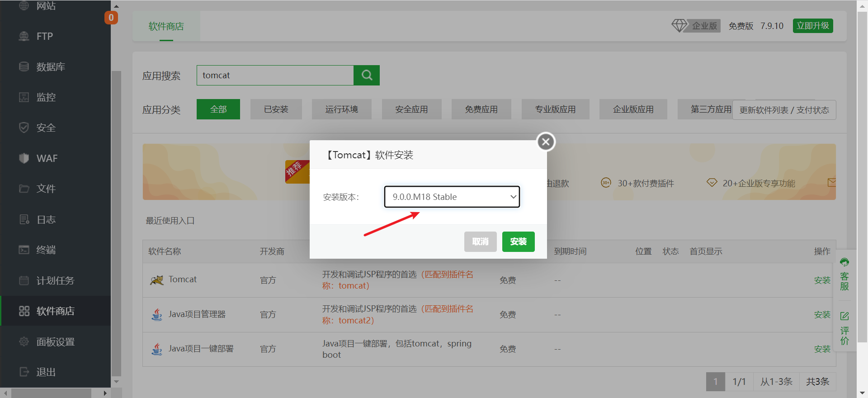Screen dimensions: 868x398
Task: Select the 安全应用 category tab
Action: click(x=411, y=109)
